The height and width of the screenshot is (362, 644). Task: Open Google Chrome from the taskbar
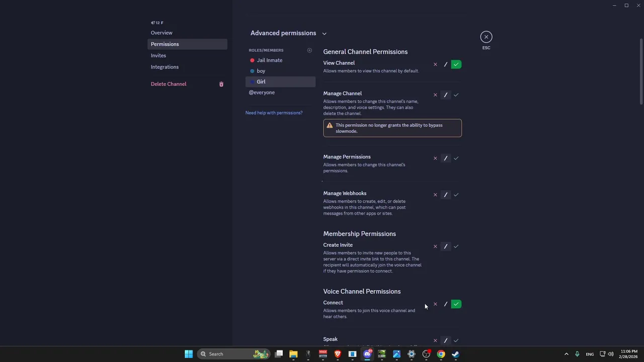click(441, 354)
